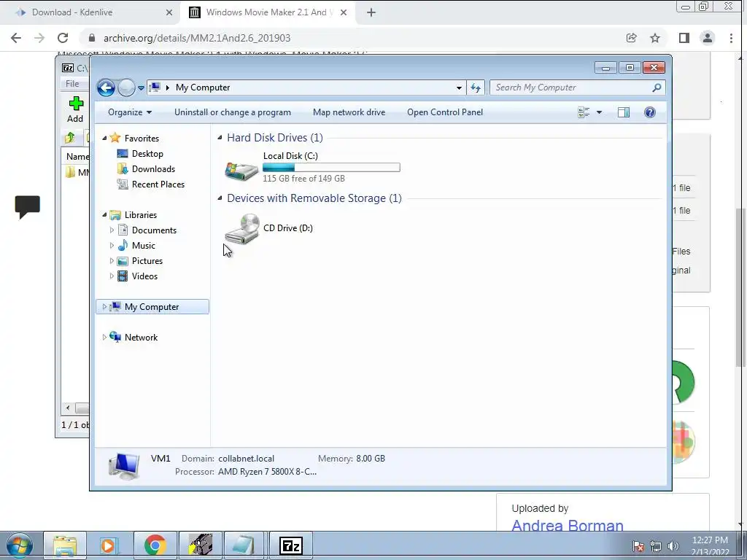This screenshot has height=560, width=747.
Task: Change view using the view icon
Action: point(584,112)
